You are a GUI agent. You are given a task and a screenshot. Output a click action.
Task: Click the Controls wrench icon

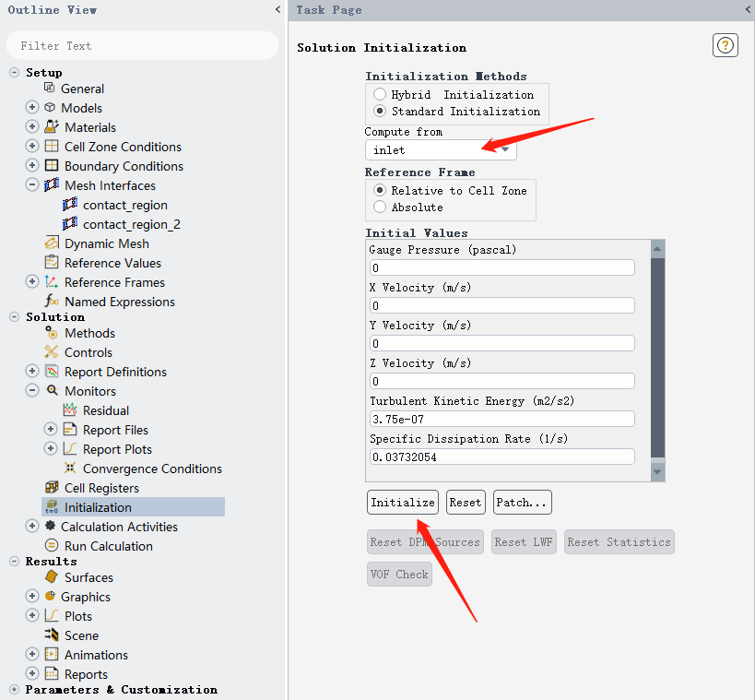click(52, 352)
